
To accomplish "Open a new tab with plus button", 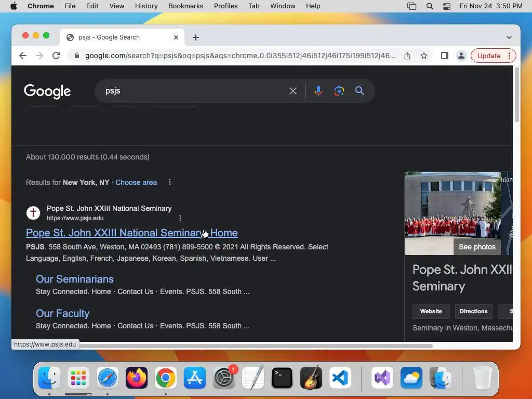I will [196, 37].
